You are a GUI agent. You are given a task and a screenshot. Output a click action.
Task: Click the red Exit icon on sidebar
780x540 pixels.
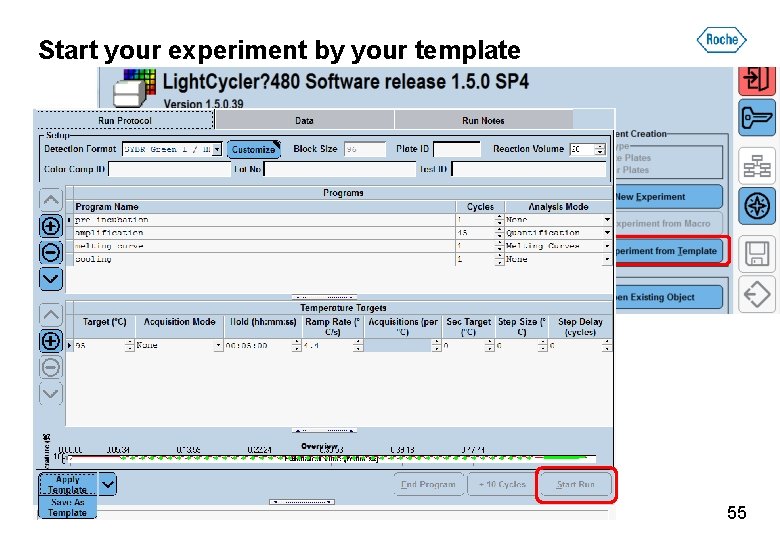coord(757,81)
